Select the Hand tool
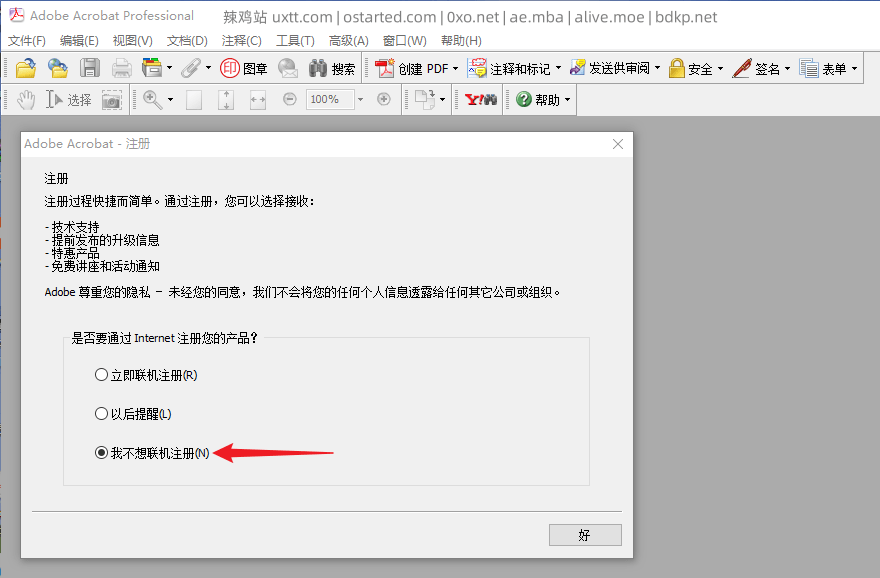Screen dimensions: 880x578 click(x=26, y=100)
